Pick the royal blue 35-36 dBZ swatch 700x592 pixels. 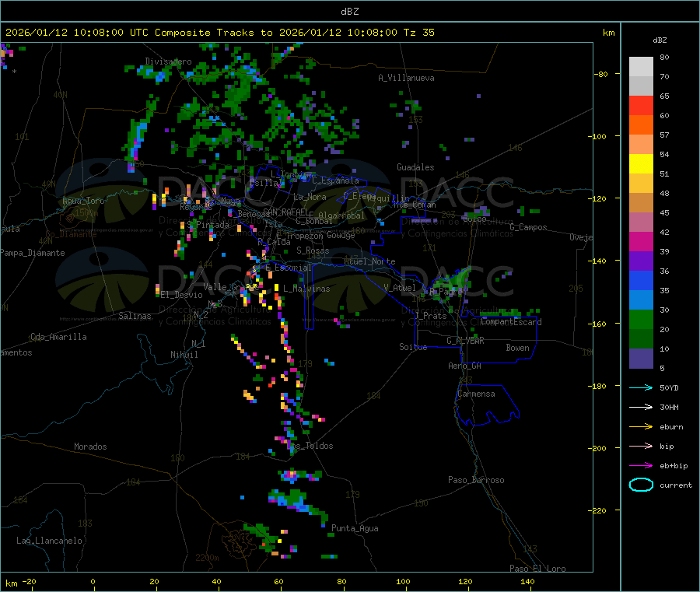641,280
